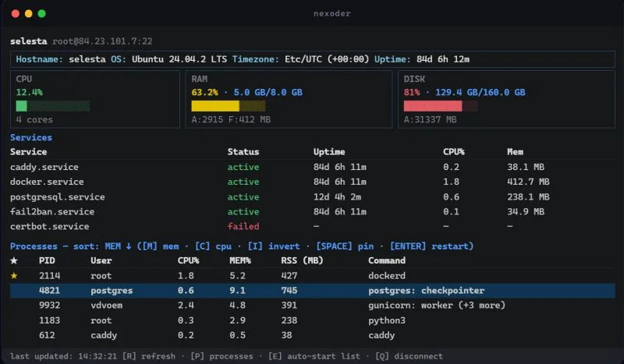Open [P] processes view in footer
Image resolution: width=624 pixels, height=364 pixels.
coord(222,356)
